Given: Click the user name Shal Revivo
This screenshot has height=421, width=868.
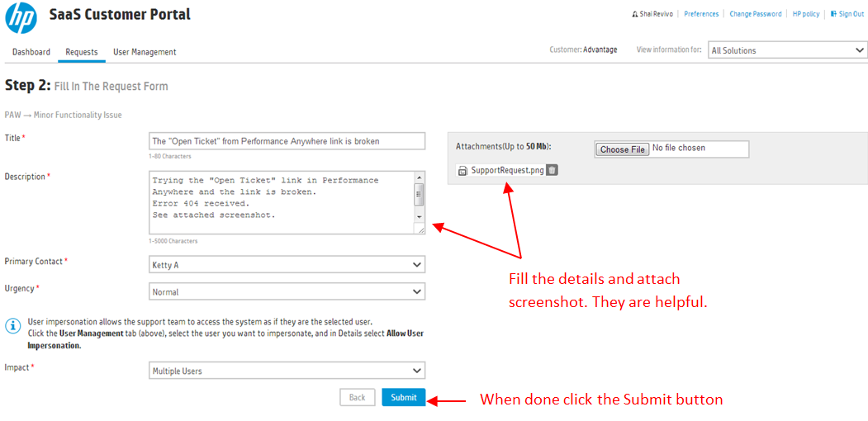Looking at the screenshot, I should [x=656, y=14].
